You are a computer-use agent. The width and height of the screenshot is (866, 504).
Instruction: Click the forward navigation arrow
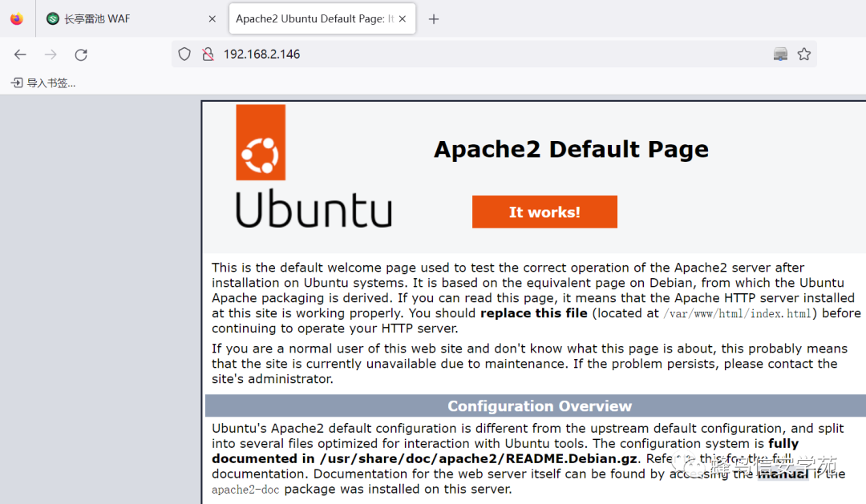coord(51,54)
